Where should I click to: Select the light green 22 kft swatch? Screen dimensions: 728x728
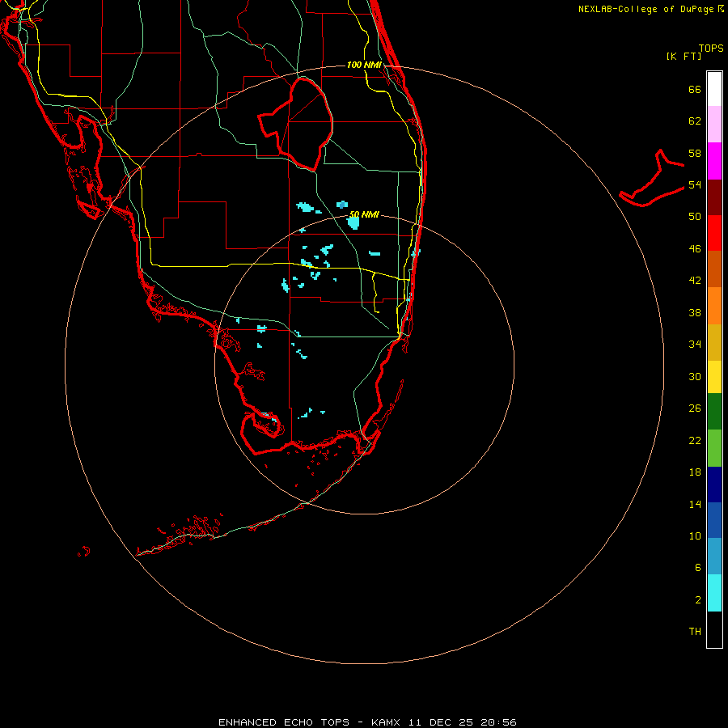tap(714, 448)
